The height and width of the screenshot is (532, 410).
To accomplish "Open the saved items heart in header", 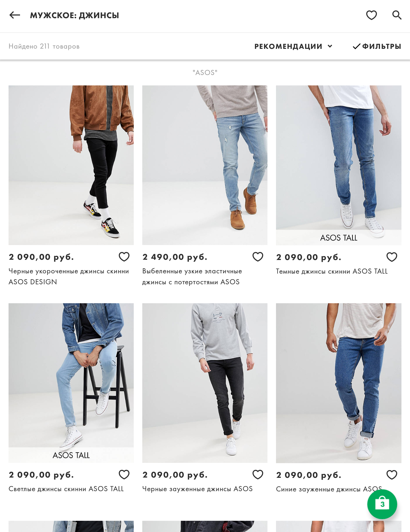I will pyautogui.click(x=371, y=15).
